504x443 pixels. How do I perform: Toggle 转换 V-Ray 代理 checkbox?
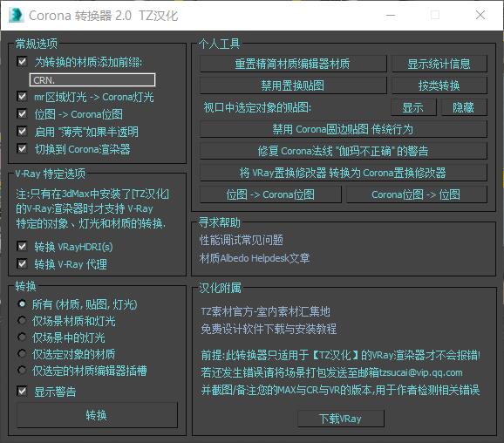pos(22,263)
